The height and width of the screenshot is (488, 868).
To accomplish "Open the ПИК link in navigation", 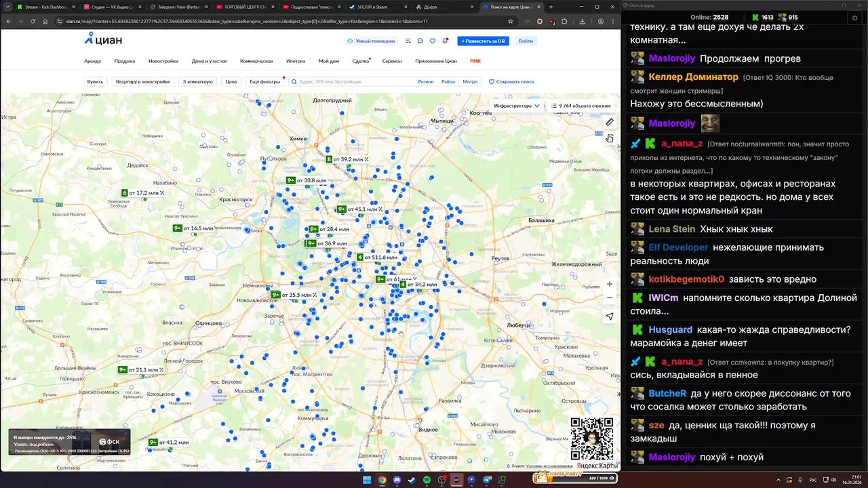I will coord(475,61).
